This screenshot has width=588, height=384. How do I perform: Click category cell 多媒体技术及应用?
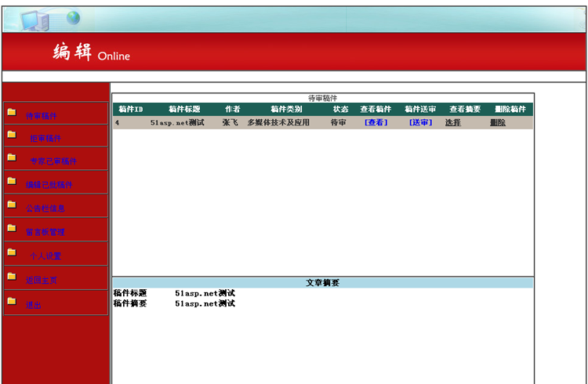278,122
